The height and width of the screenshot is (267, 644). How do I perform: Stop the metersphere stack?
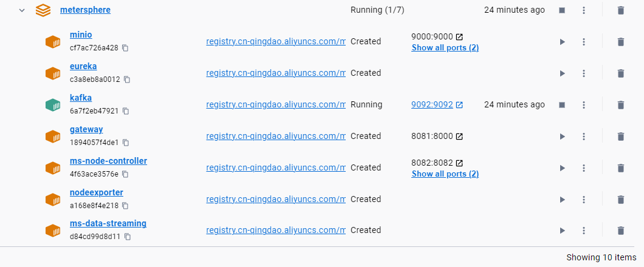562,10
